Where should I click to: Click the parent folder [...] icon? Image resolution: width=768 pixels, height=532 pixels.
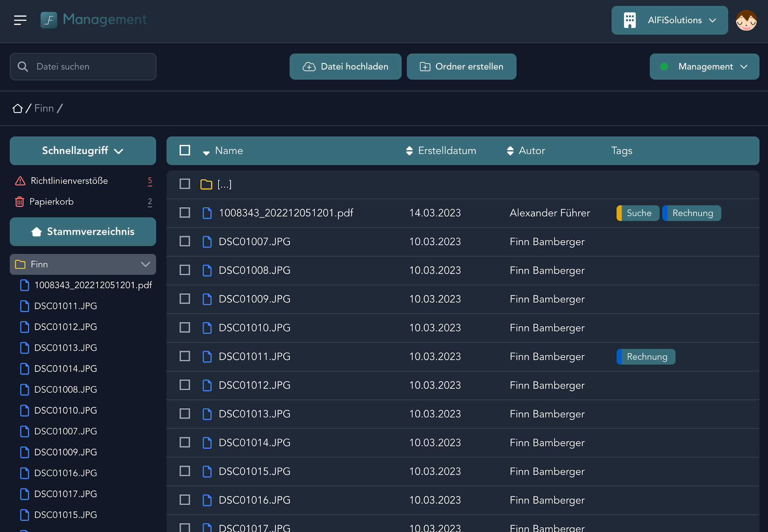pyautogui.click(x=206, y=184)
